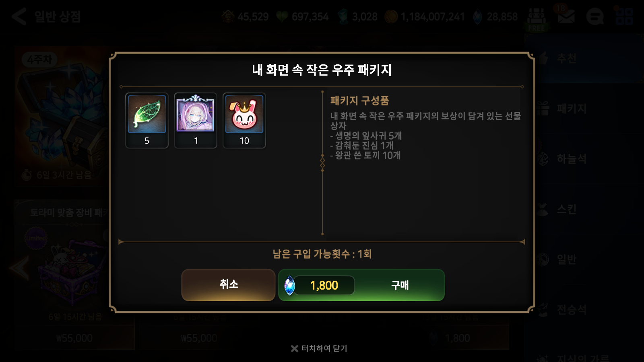Tap the FREE gift icon
The image size is (644, 362).
pyautogui.click(x=536, y=19)
